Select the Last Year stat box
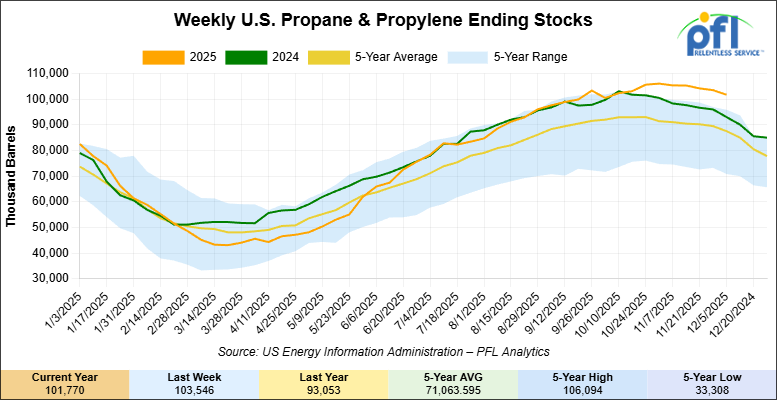This screenshot has width=777, height=400. click(x=323, y=385)
